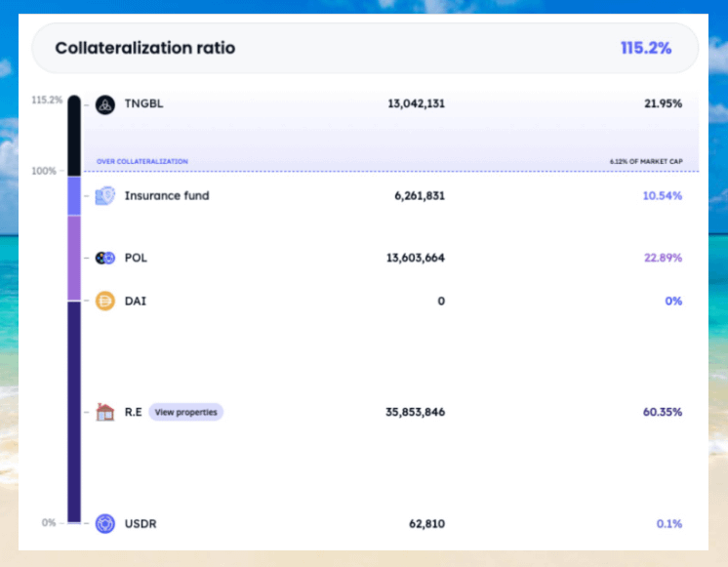Click the POL token icon

tap(105, 259)
